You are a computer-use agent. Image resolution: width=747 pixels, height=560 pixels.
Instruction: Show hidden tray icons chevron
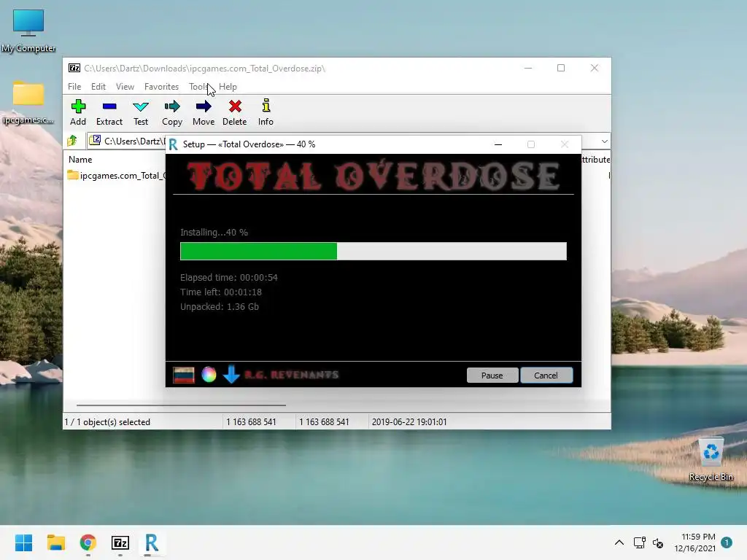[x=619, y=542]
